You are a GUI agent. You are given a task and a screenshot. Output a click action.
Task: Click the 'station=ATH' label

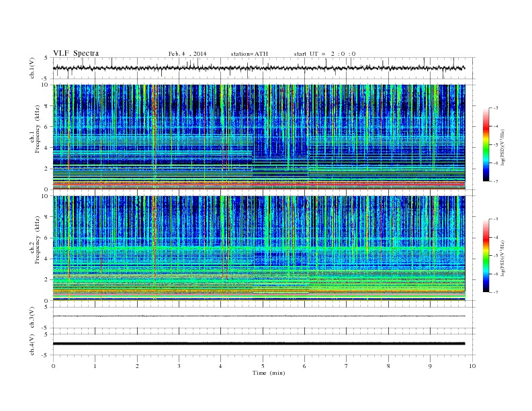pyautogui.click(x=249, y=54)
